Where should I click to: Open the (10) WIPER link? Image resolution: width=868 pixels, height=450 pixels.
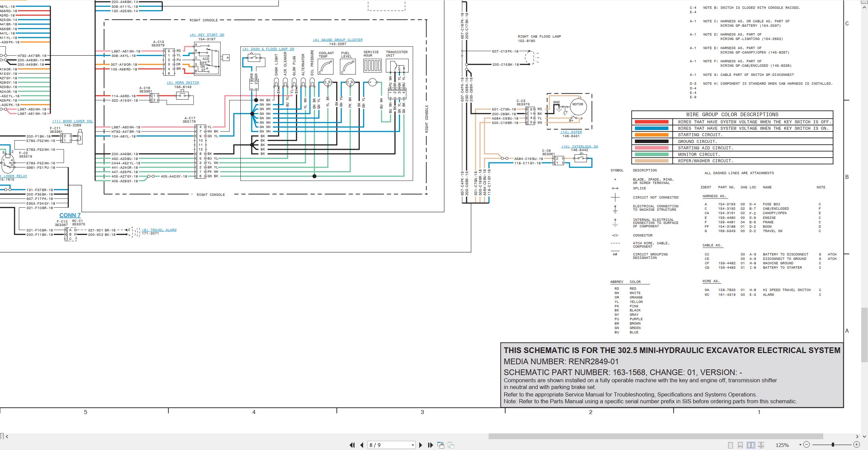coord(571,132)
